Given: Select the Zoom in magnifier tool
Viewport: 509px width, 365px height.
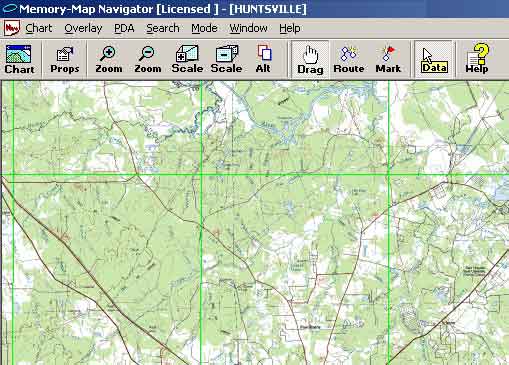Looking at the screenshot, I should tap(109, 60).
